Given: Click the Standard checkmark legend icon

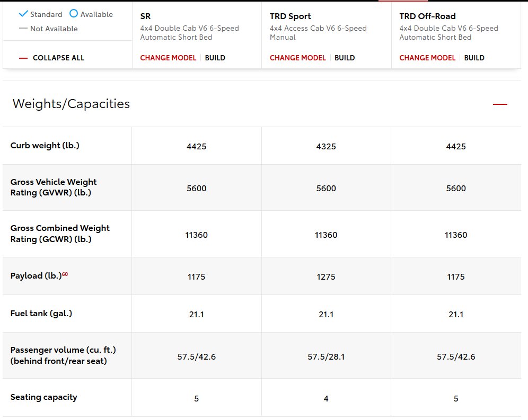Looking at the screenshot, I should (x=23, y=14).
